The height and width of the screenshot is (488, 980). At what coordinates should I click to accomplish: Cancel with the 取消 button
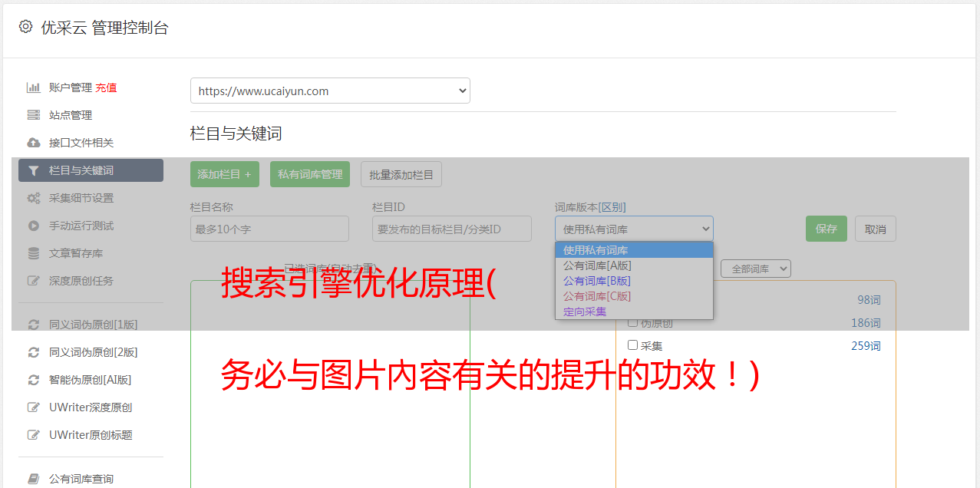[x=876, y=229]
